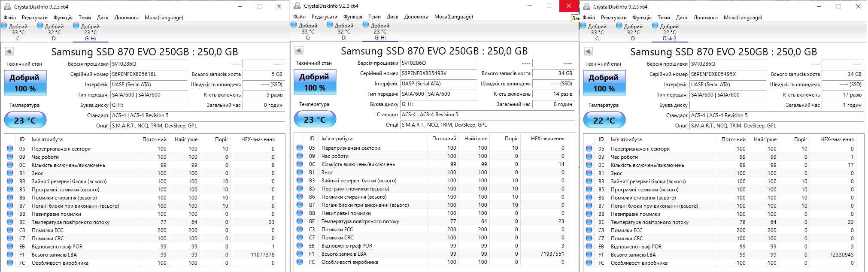Click previous disk arrow in right window
This screenshot has height=272, width=868.
[x=588, y=51]
